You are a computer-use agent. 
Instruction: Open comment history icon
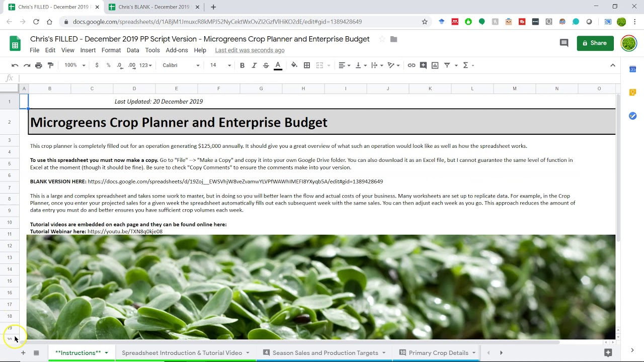coord(564,43)
